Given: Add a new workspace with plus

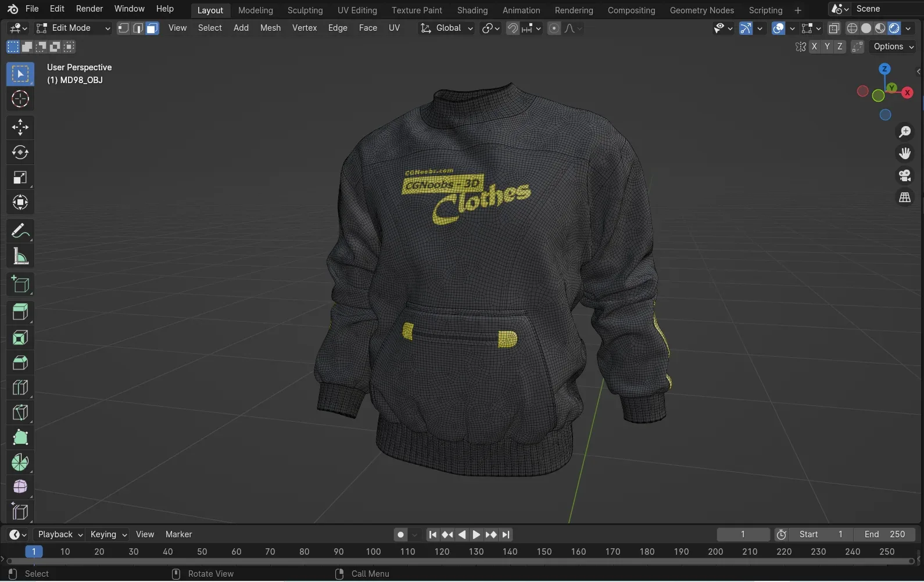Looking at the screenshot, I should (797, 10).
